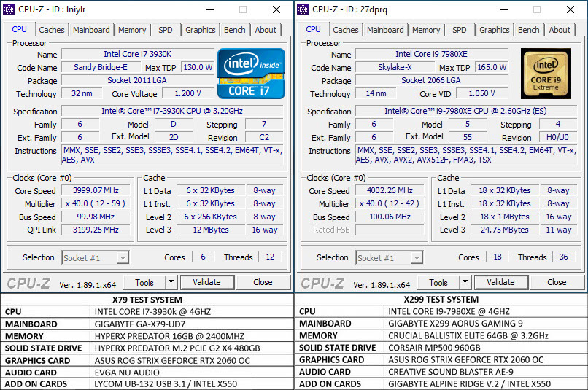The width and height of the screenshot is (588, 390).
Task: Switch to Bench tab in the Iniylr window
Action: tap(235, 30)
